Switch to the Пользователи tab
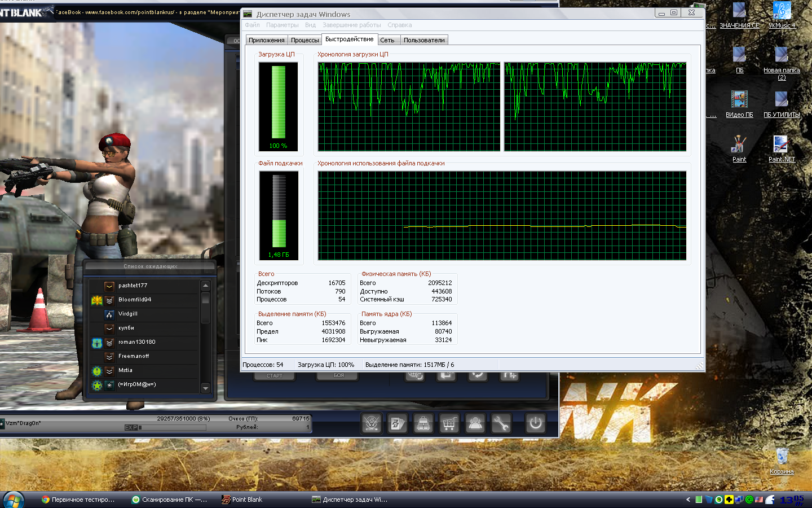Image resolution: width=812 pixels, height=508 pixels. point(424,40)
